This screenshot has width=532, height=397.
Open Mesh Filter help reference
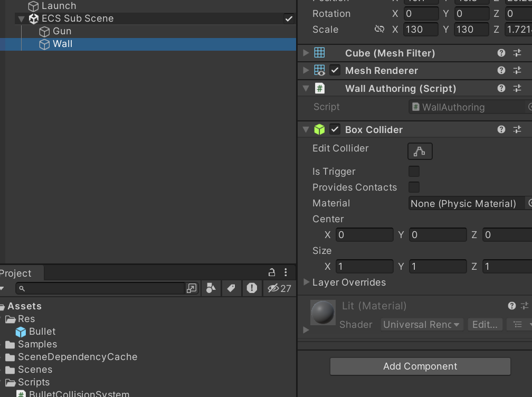[x=501, y=53]
